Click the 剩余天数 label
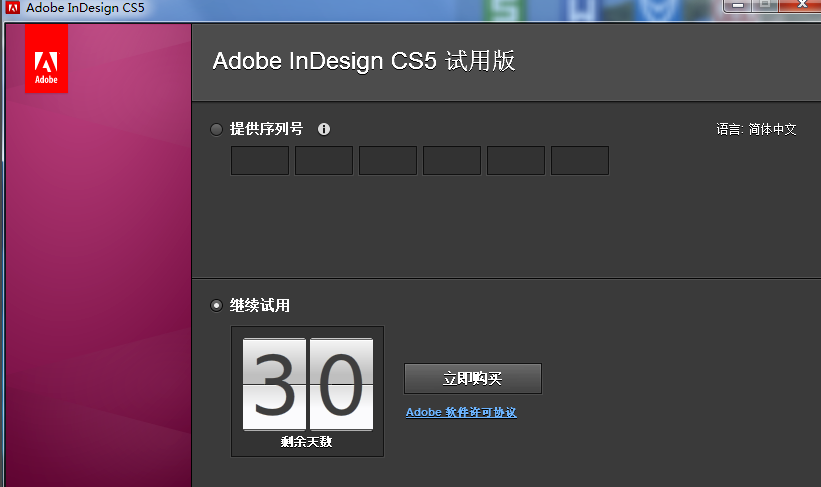This screenshot has height=487, width=821. (x=306, y=441)
